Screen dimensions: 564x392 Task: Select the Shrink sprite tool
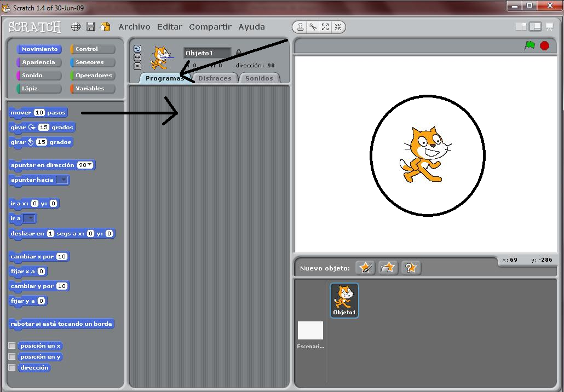tap(338, 27)
